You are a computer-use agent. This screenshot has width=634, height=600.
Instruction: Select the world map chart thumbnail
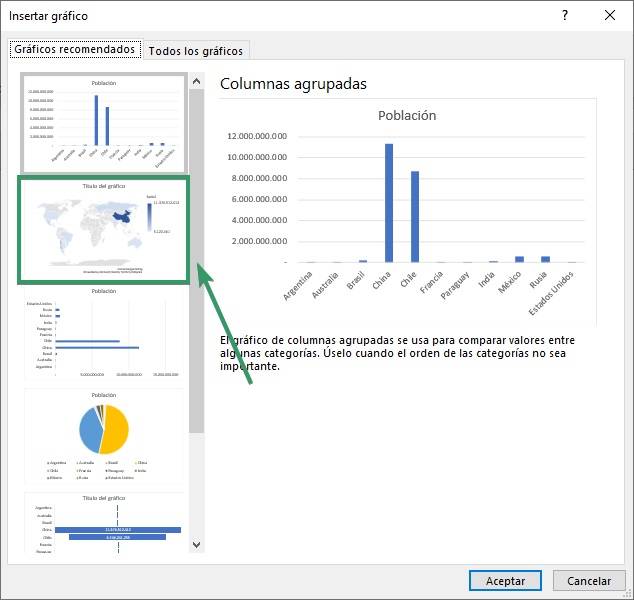(104, 229)
